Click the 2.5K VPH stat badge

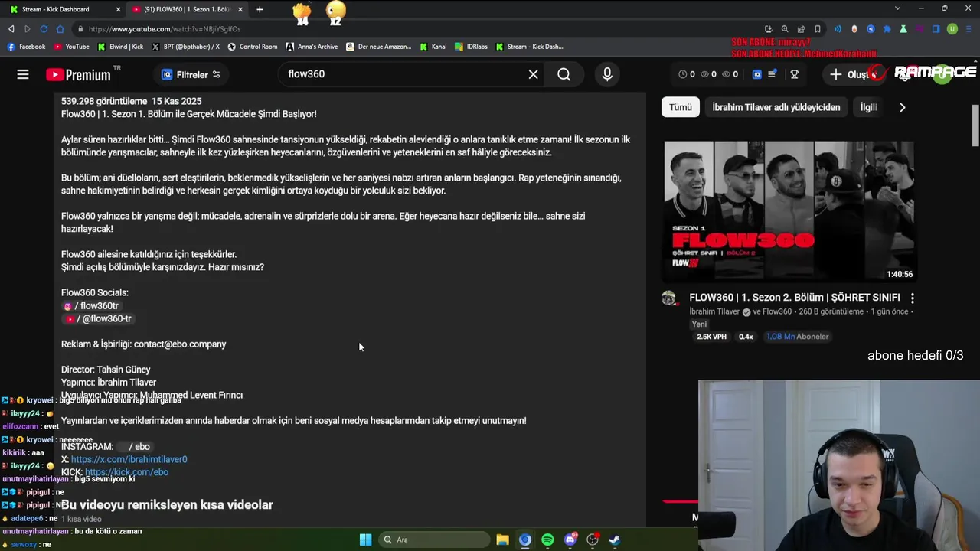[711, 336]
